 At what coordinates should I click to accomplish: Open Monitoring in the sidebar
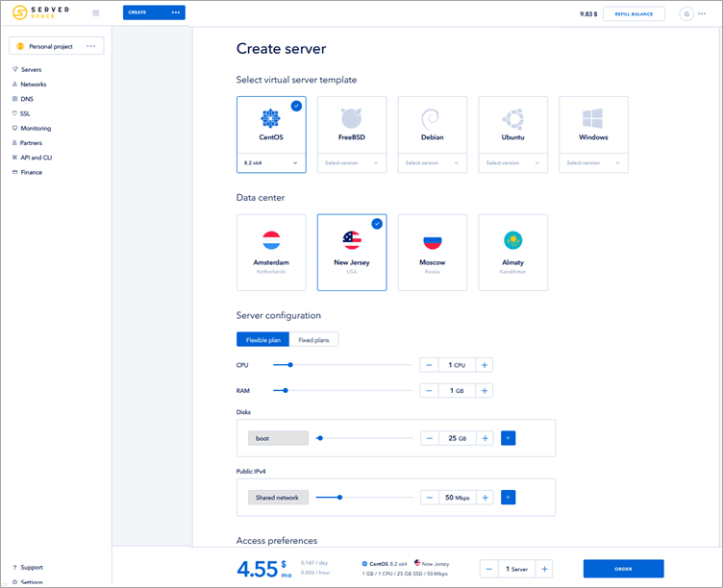pos(36,128)
